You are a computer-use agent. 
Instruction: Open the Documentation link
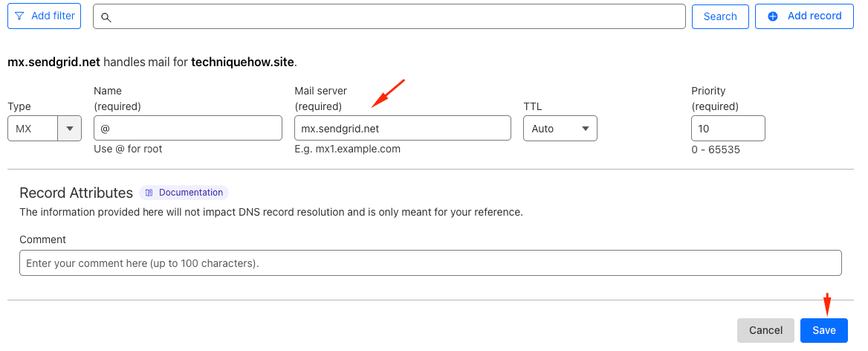(x=190, y=193)
